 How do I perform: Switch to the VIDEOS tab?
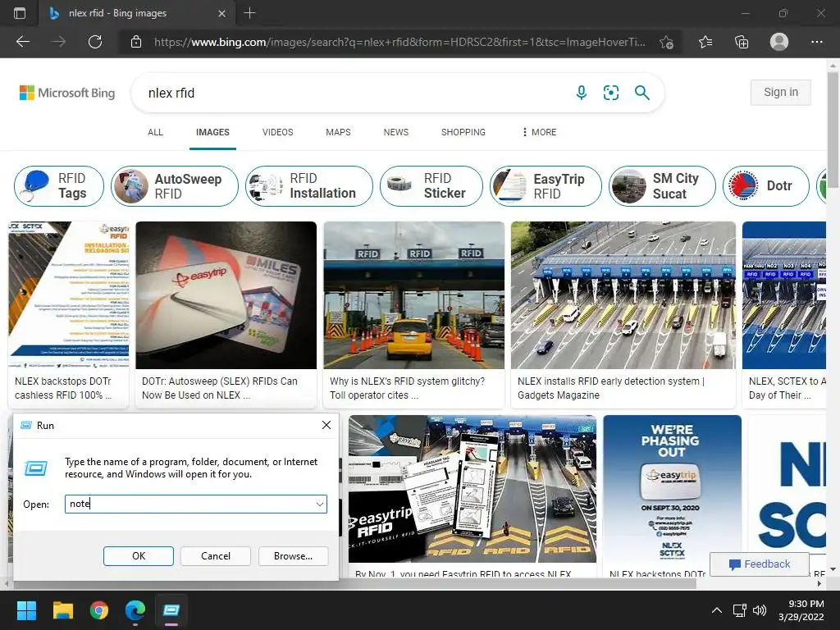pos(277,132)
